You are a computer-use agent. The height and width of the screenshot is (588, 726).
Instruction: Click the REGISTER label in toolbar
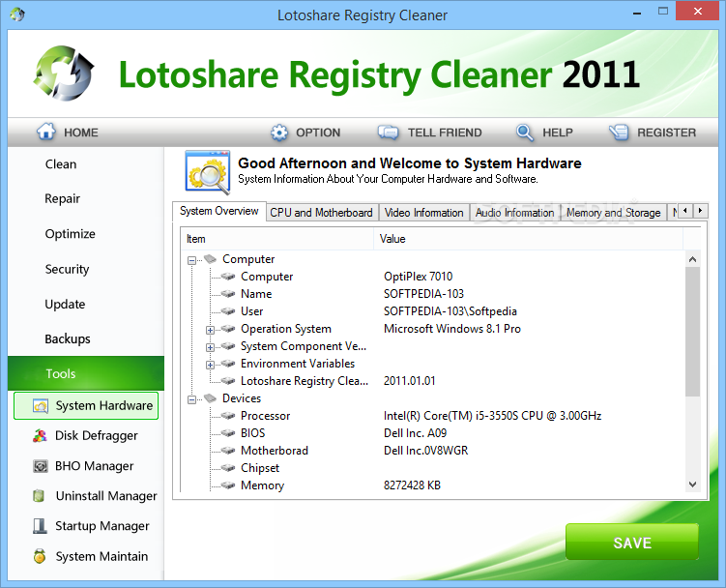(x=666, y=132)
